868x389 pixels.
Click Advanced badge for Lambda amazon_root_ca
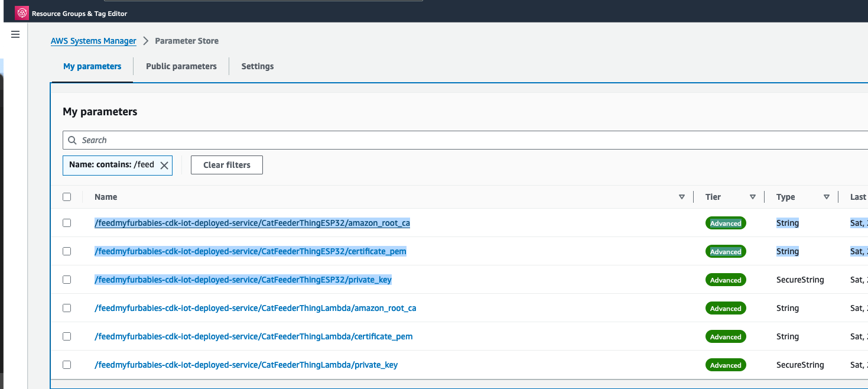tap(726, 308)
